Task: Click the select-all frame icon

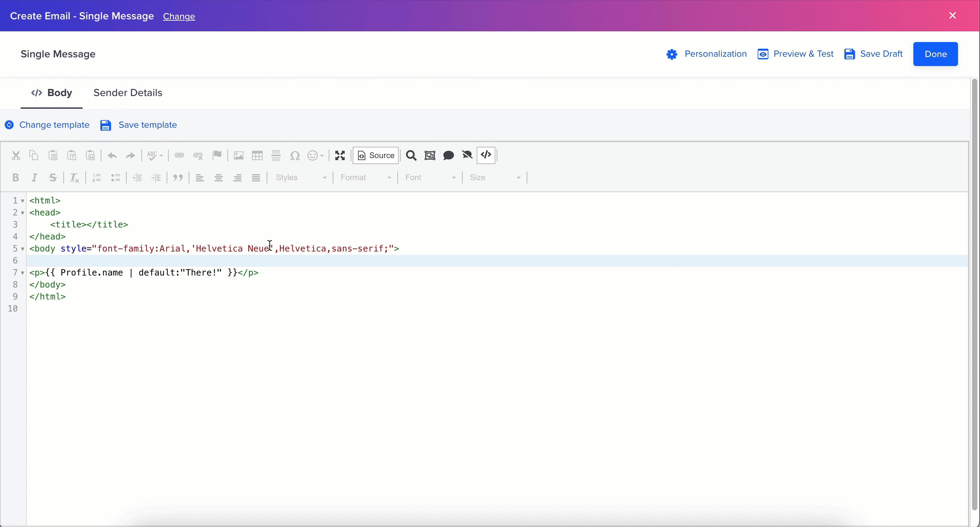Action: (x=430, y=155)
